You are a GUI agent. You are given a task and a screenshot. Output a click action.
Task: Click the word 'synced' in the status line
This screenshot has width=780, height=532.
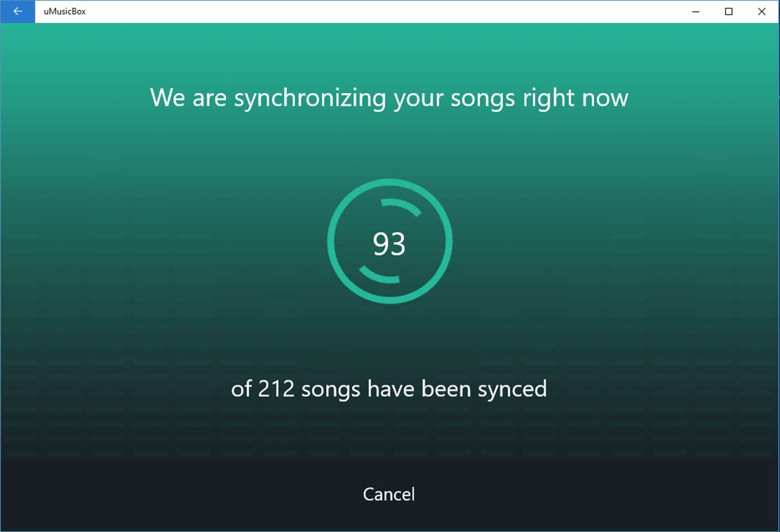513,389
